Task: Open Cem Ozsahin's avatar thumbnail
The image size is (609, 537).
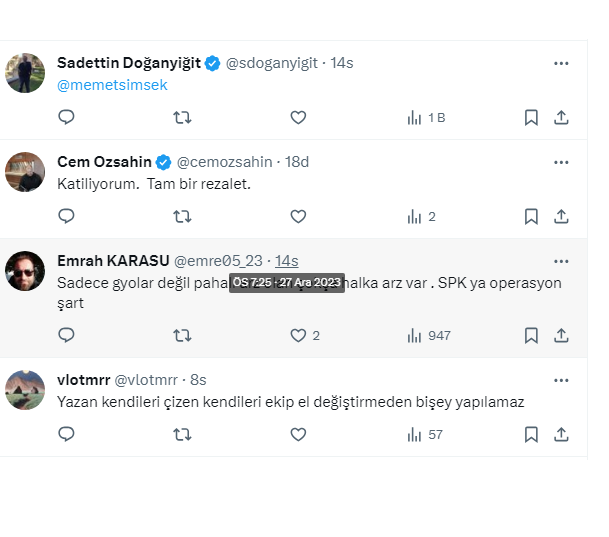Action: 25,172
